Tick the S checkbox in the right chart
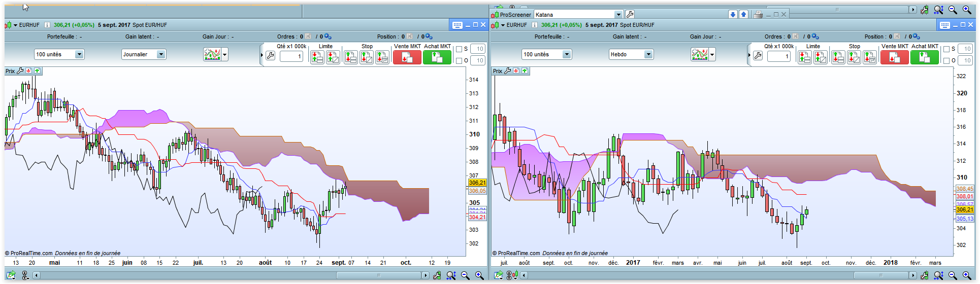 pyautogui.click(x=946, y=49)
